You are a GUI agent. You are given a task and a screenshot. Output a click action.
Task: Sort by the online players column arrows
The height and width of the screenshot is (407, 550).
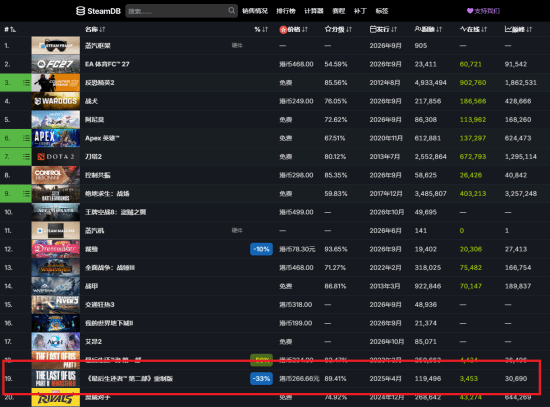coord(484,29)
